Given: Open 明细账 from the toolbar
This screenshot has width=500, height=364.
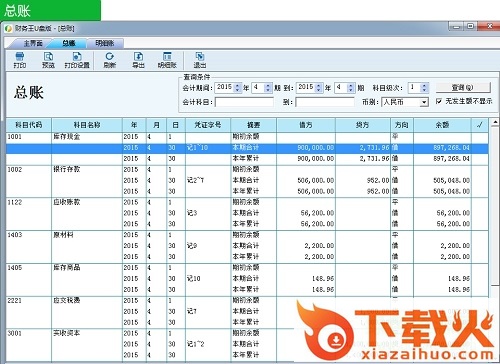Looking at the screenshot, I should [167, 60].
